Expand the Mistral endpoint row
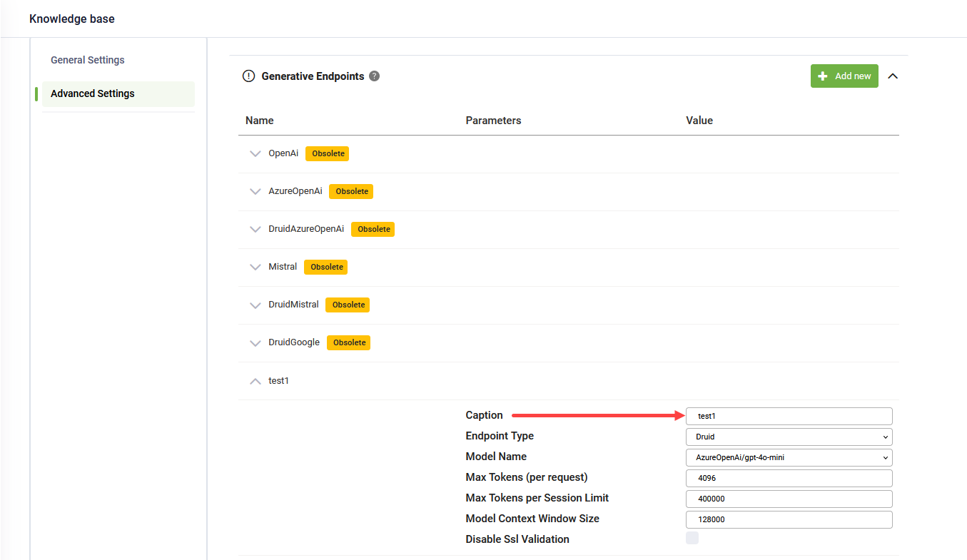 [x=255, y=267]
